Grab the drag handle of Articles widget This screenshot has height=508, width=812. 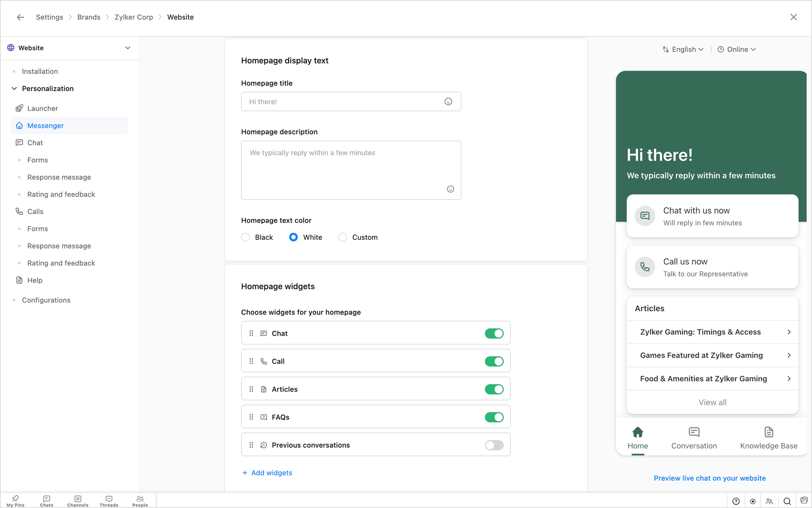pyautogui.click(x=251, y=389)
